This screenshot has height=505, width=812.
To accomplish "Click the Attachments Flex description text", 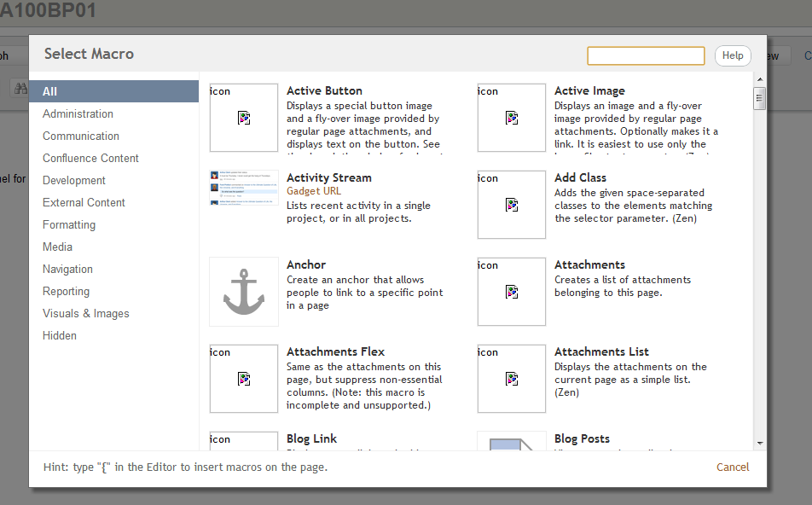I will [364, 386].
